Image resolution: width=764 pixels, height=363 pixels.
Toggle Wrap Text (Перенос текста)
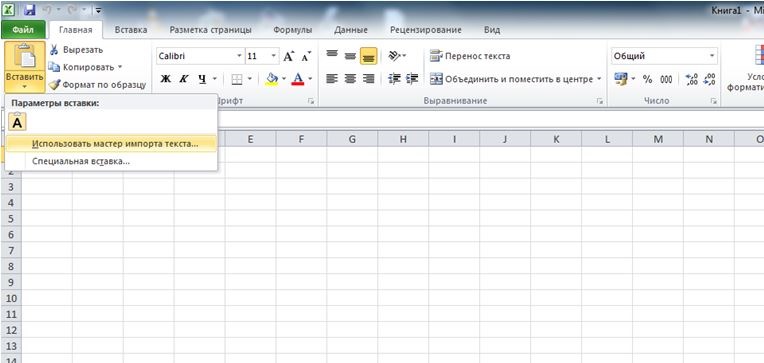pyautogui.click(x=470, y=56)
